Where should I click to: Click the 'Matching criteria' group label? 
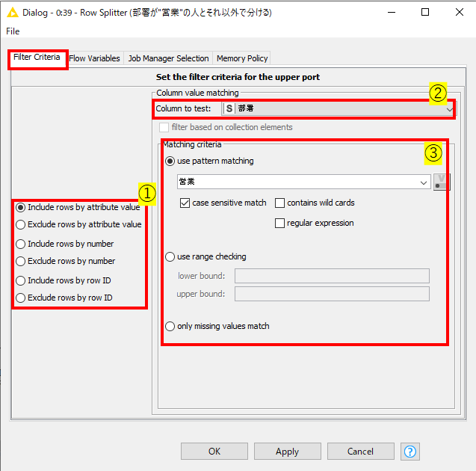(x=193, y=144)
